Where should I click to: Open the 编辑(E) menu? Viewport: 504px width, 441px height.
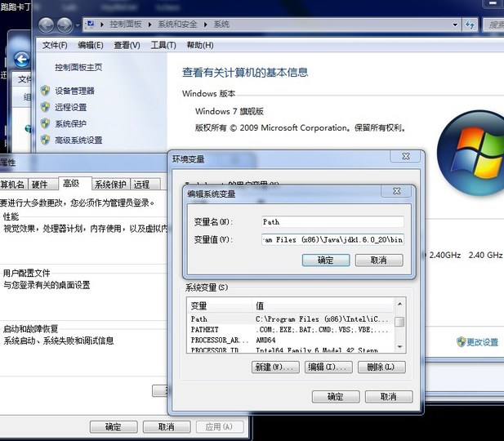(91, 45)
